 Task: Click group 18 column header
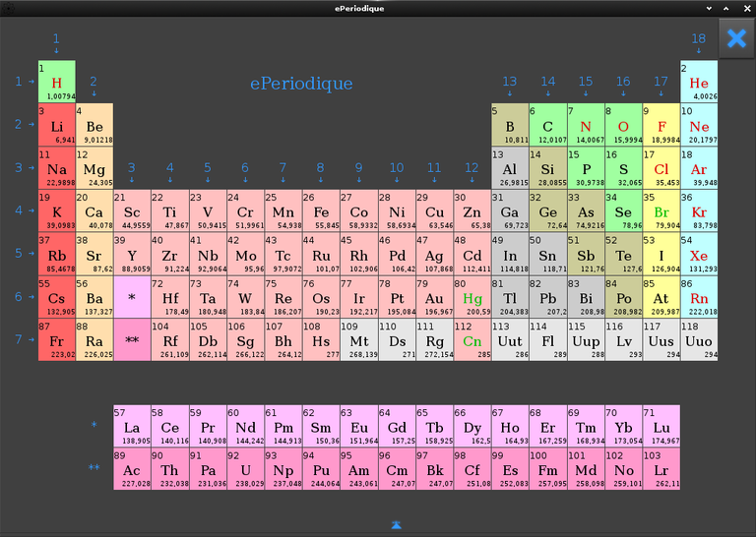click(x=699, y=39)
